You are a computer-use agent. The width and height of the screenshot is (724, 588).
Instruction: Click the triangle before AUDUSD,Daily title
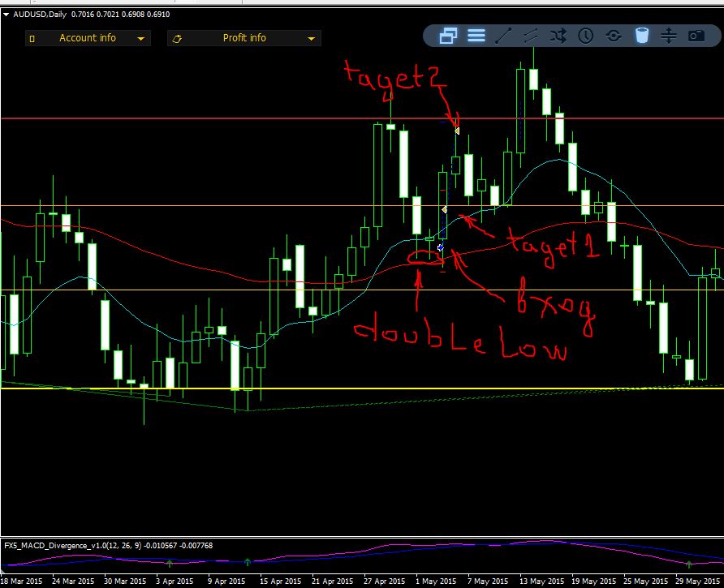(6, 15)
